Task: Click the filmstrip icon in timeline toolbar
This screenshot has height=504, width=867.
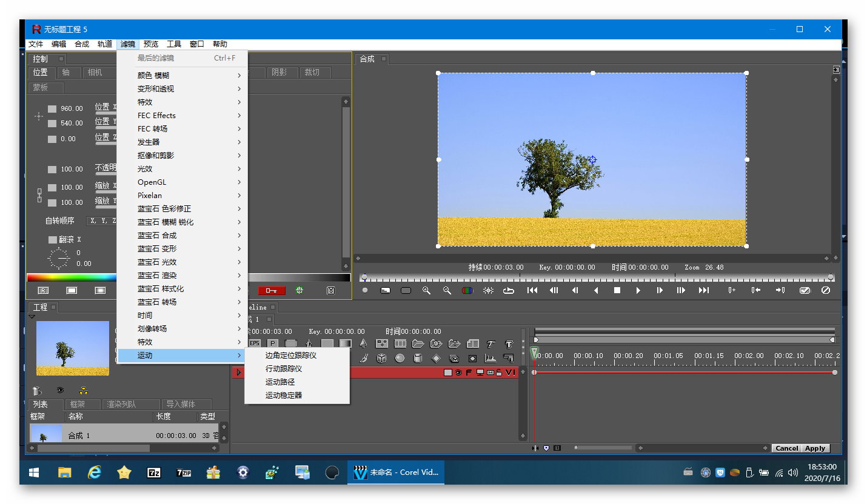Action: pos(400,343)
